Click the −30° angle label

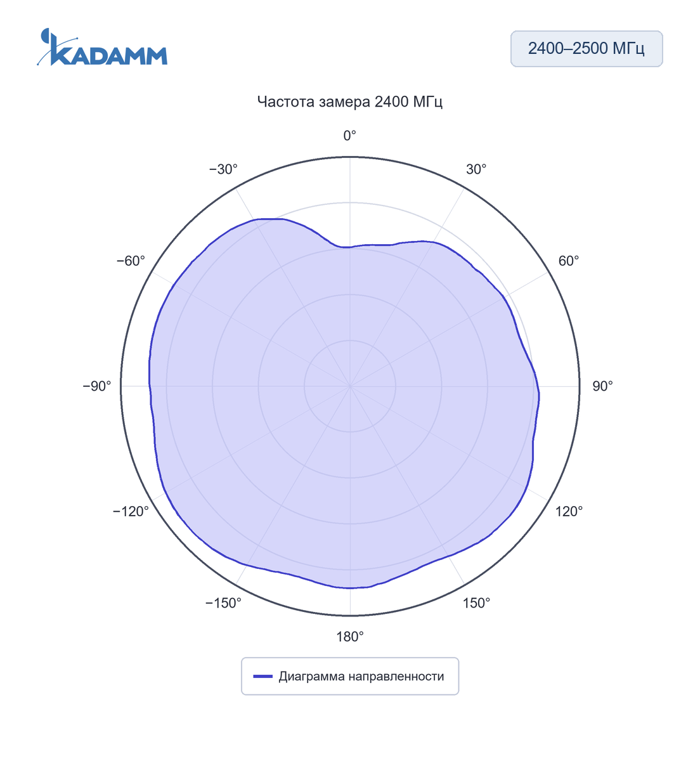pyautogui.click(x=223, y=169)
